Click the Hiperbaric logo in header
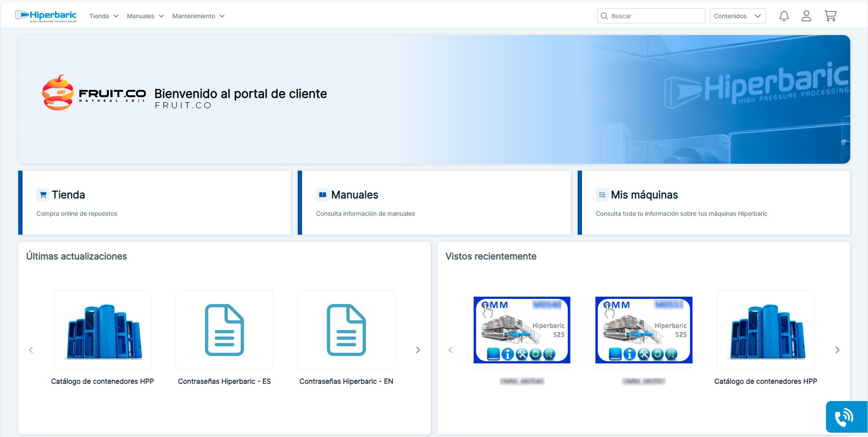Screen dimensions: 868x437 46,16
